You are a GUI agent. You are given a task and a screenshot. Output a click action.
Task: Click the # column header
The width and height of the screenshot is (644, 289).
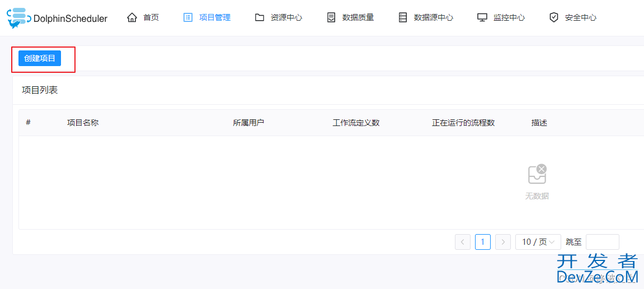tap(29, 122)
